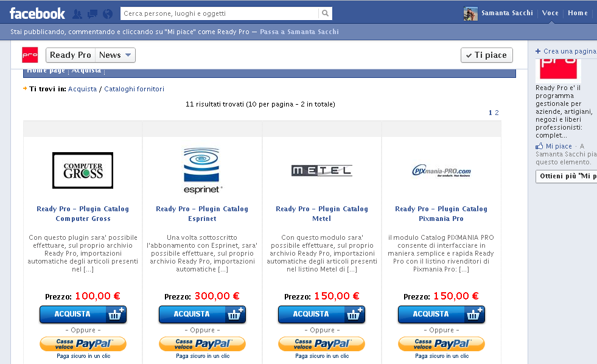Open Plugin Catalog Esprinet title link
This screenshot has height=364, width=597.
202,214
